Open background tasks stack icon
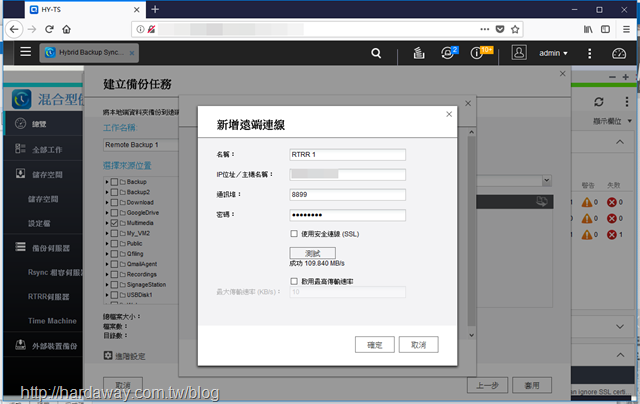The height and width of the screenshot is (404, 640). pyautogui.click(x=419, y=53)
